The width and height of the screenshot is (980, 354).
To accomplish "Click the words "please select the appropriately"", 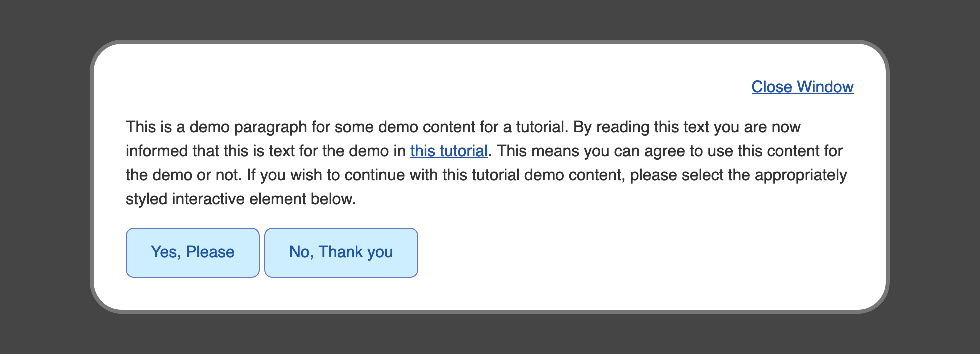I will 738,175.
